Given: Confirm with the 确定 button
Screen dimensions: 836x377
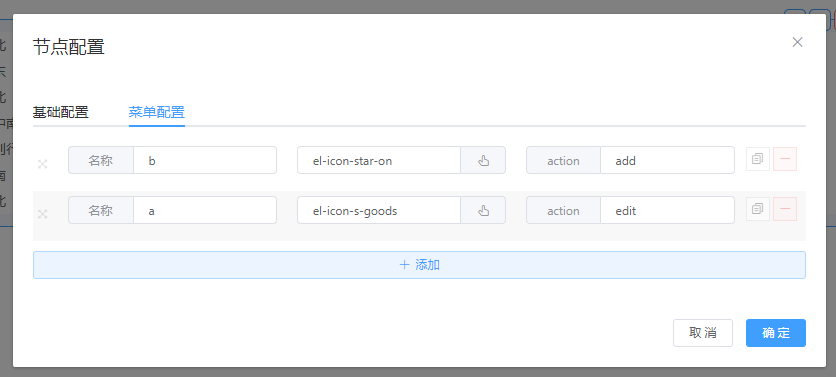Looking at the screenshot, I should (776, 333).
